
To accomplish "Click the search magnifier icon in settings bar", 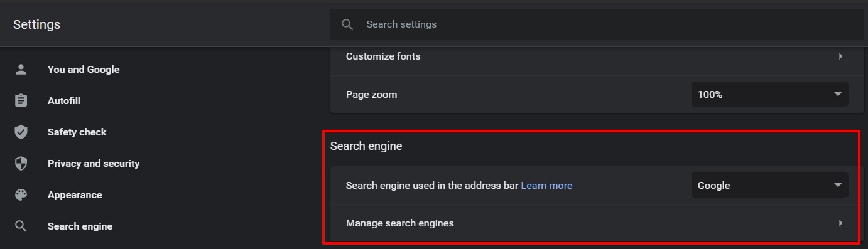I will pos(347,24).
